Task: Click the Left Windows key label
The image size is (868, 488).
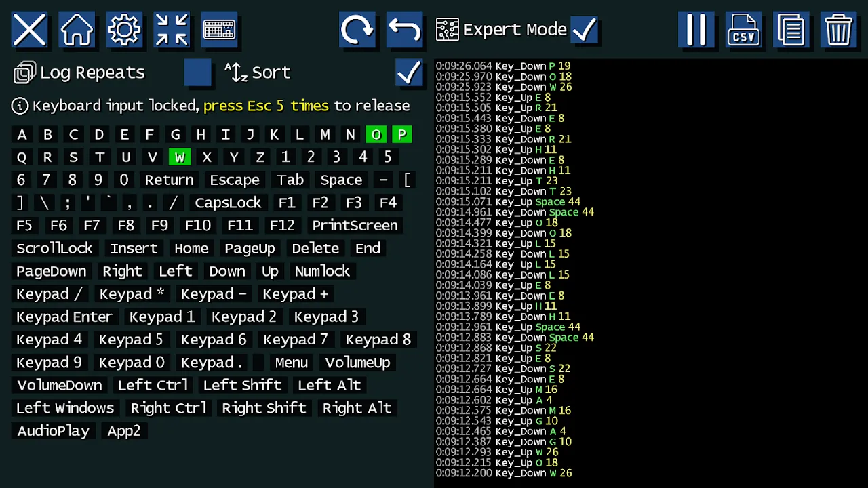Action: coord(65,408)
